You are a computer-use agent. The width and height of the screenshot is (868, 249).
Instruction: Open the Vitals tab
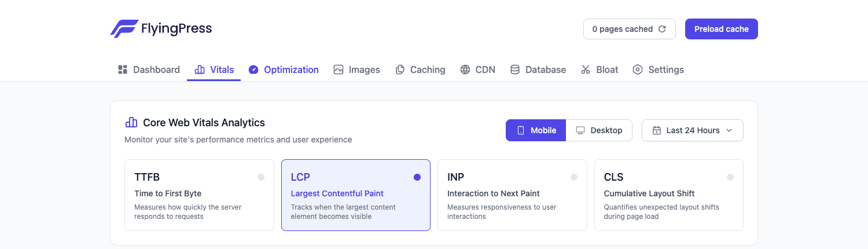(214, 69)
